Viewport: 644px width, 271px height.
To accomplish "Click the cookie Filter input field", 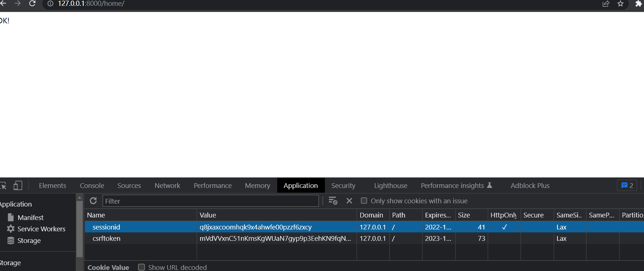I will click(x=211, y=201).
